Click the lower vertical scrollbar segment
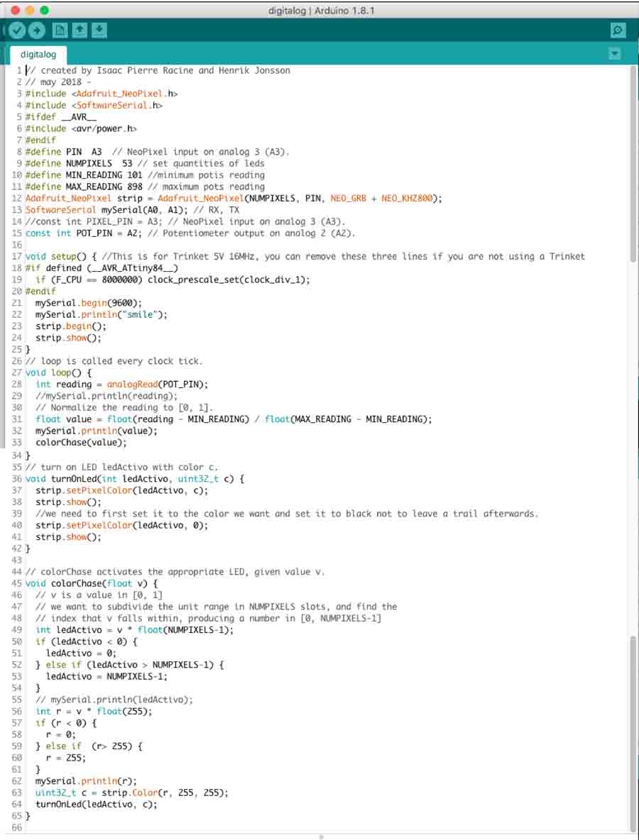Viewport: 639px width, 840px height. [x=633, y=731]
